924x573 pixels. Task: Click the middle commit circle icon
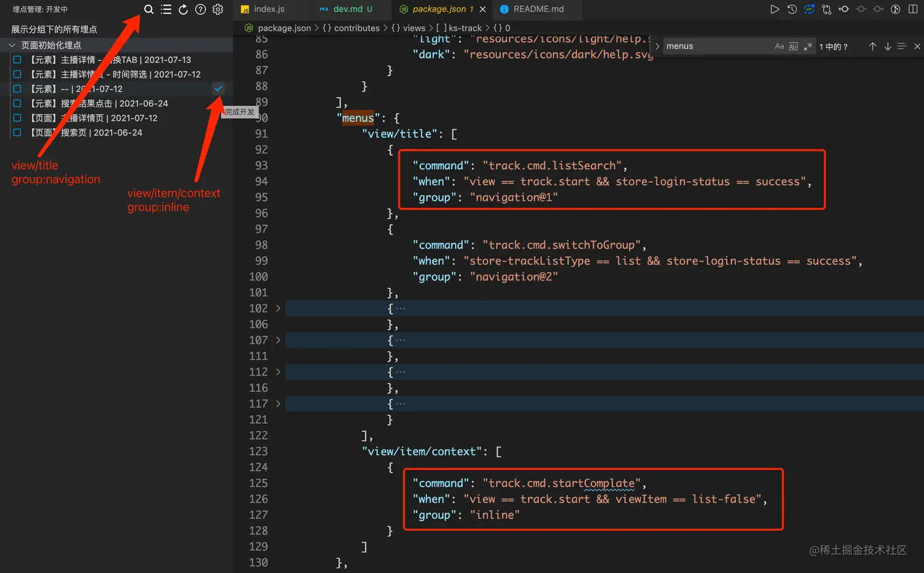[x=861, y=9]
